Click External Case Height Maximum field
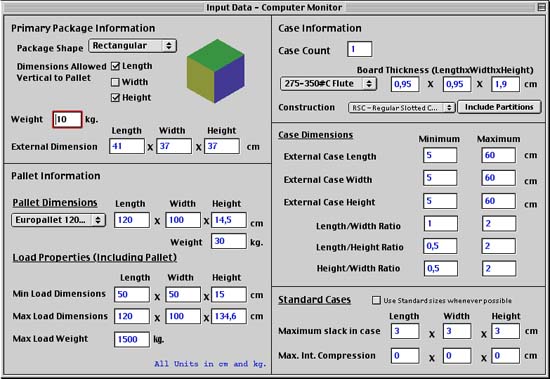The height and width of the screenshot is (379, 550). pyautogui.click(x=498, y=201)
